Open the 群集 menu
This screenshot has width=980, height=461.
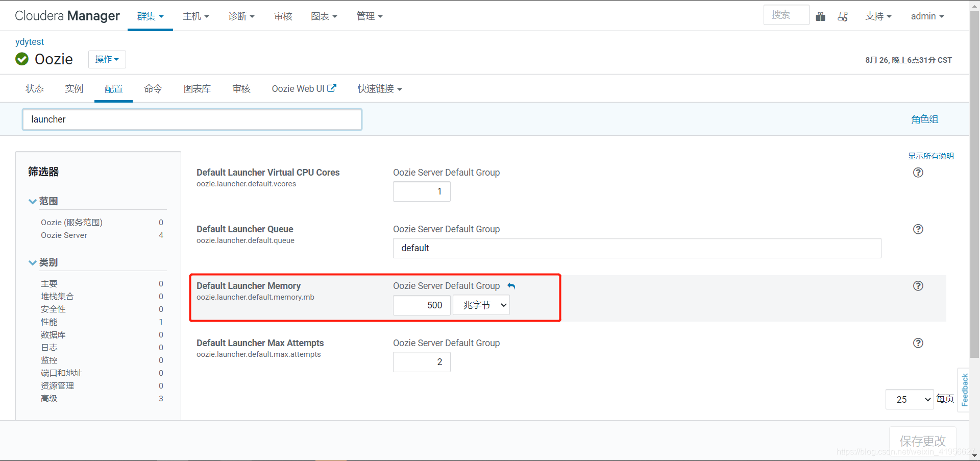pos(150,16)
